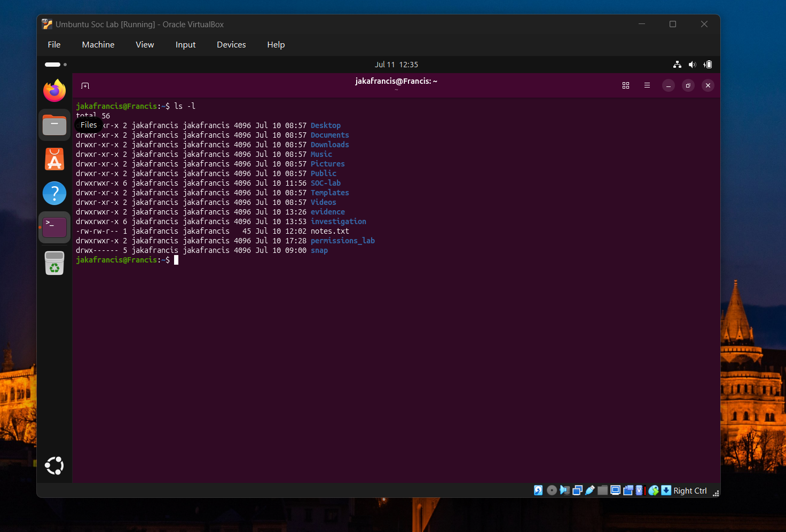This screenshot has height=532, width=786.
Task: Open the Files manager in the dock
Action: point(54,125)
